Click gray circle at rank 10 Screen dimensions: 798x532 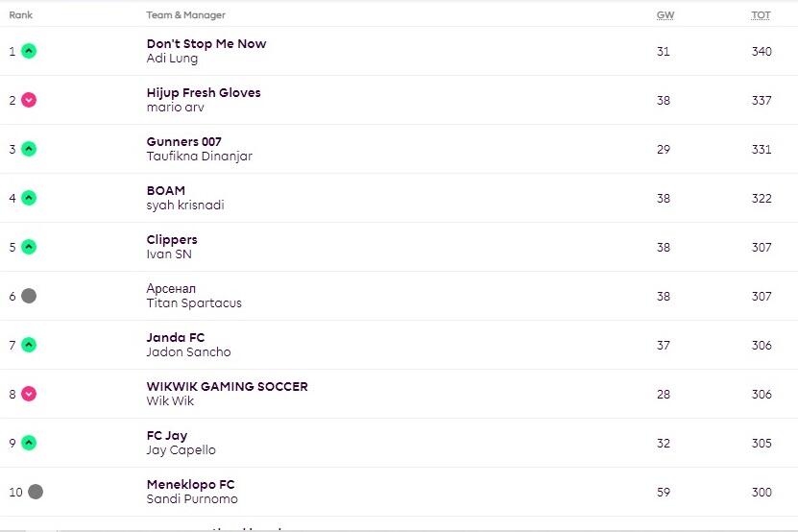(x=36, y=492)
